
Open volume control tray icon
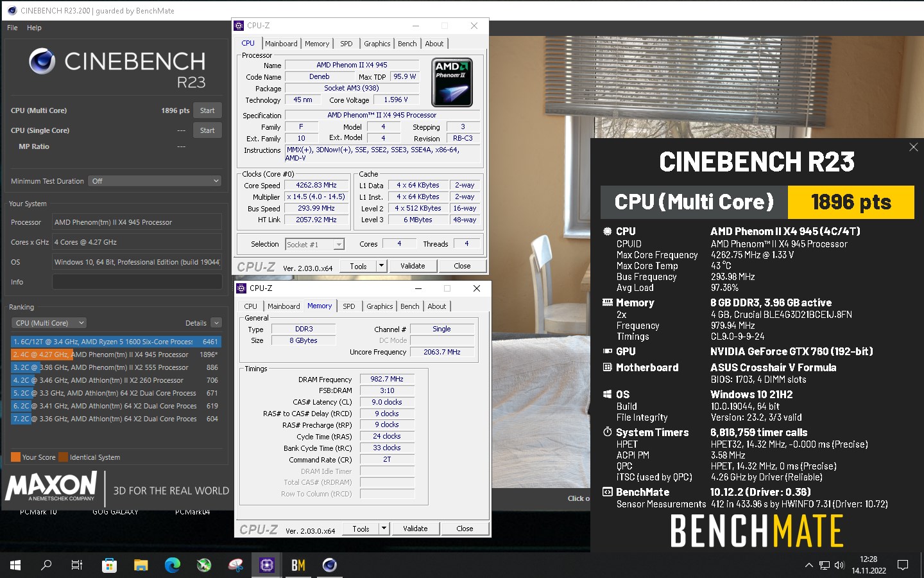coord(839,565)
